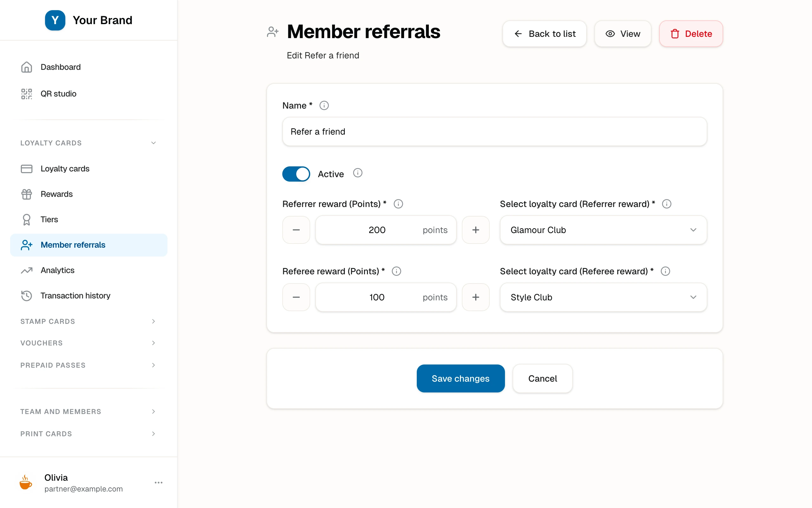Click Olivia's partner@example.com email text
Image resolution: width=812 pixels, height=508 pixels.
83,489
